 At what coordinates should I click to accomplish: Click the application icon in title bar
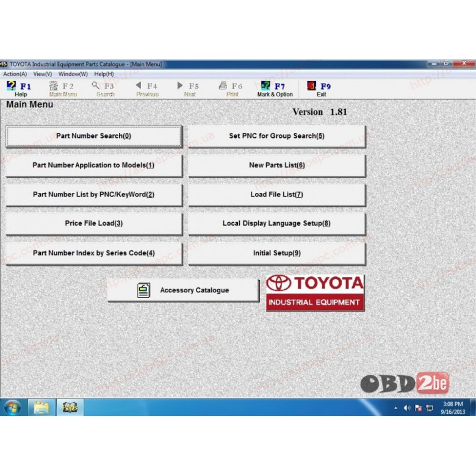click(4, 64)
